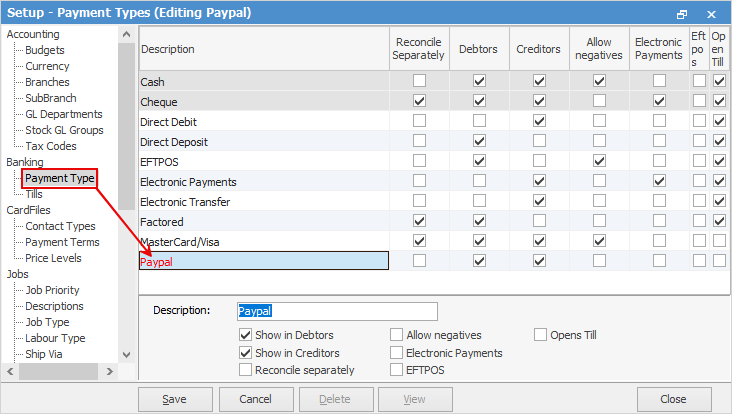Open Job Type under Jobs
This screenshot has width=732, height=414.
47,322
